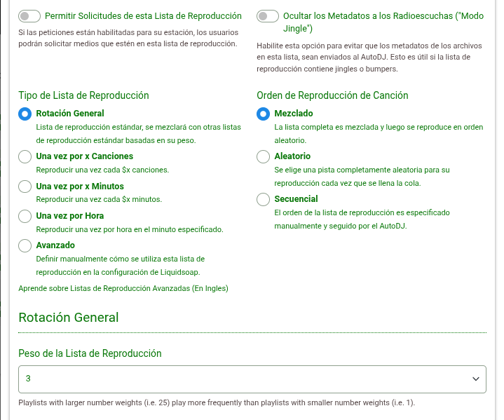Click the Permitir Solicitudes label text
Image resolution: width=504 pixels, height=420 pixels.
(x=143, y=15)
